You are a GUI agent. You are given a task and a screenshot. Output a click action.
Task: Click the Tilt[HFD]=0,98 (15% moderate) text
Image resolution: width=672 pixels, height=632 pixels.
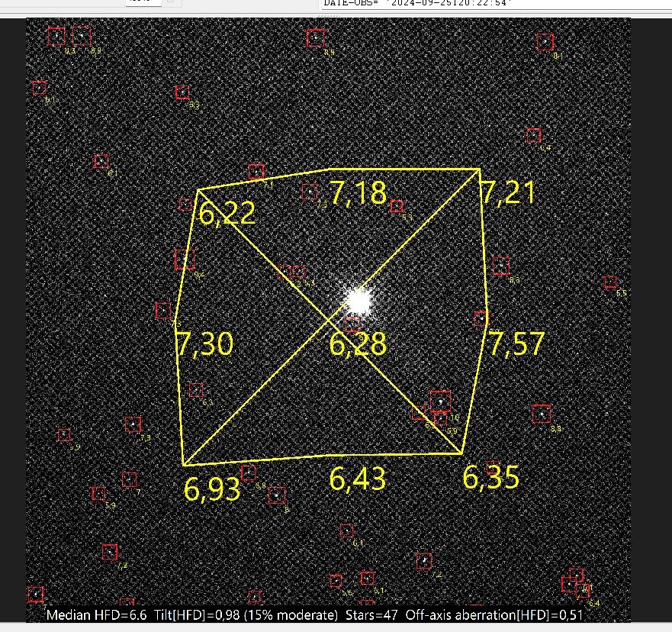pos(246,615)
